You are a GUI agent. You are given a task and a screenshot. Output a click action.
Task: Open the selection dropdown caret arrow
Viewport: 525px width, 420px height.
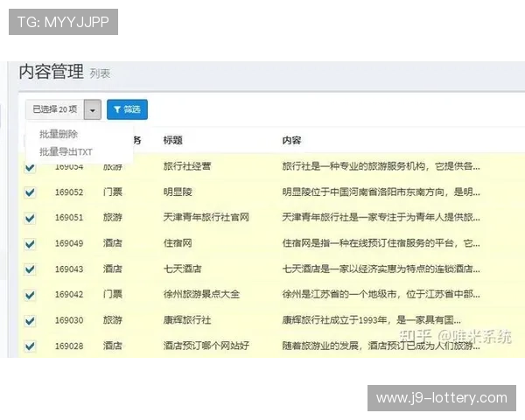[93, 109]
